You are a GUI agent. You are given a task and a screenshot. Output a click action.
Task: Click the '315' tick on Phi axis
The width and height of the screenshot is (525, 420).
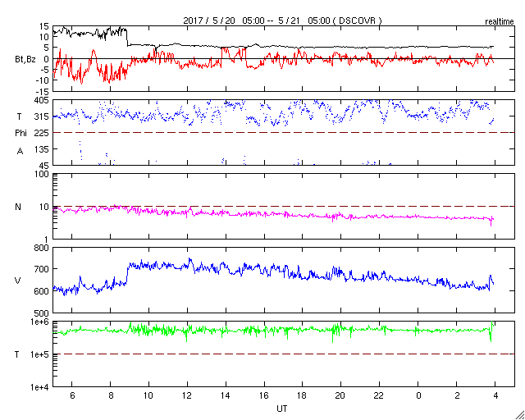[43, 116]
